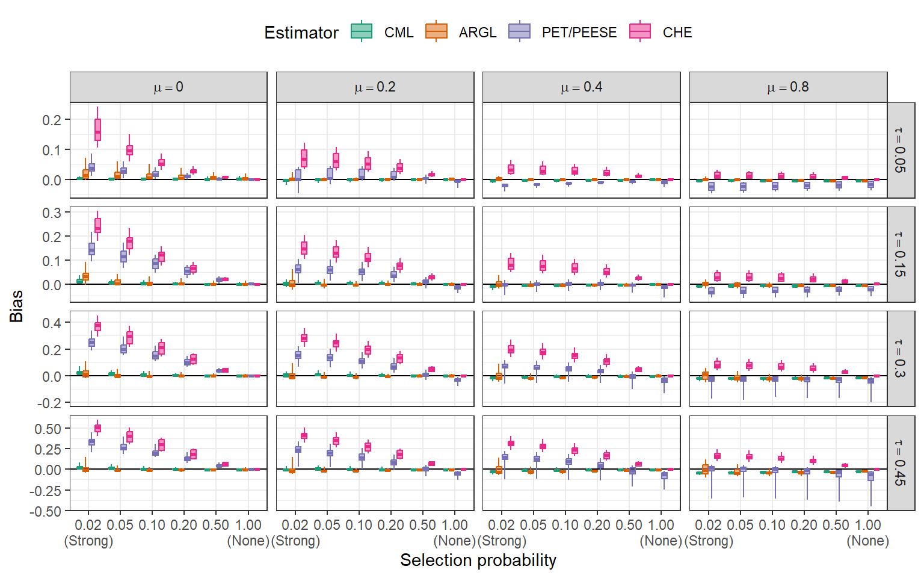
Task: Click the Estimator legend title
Action: 301,33
